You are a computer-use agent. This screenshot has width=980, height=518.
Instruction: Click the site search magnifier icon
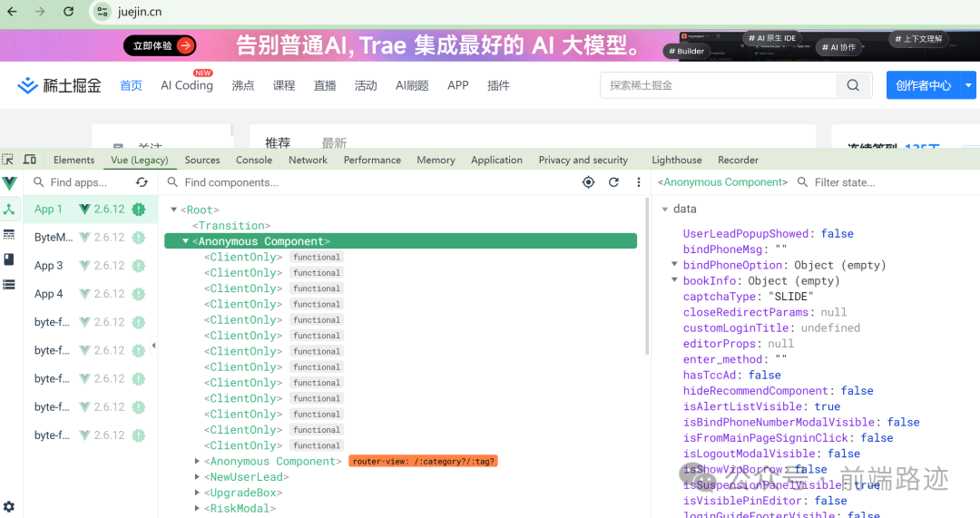point(853,85)
